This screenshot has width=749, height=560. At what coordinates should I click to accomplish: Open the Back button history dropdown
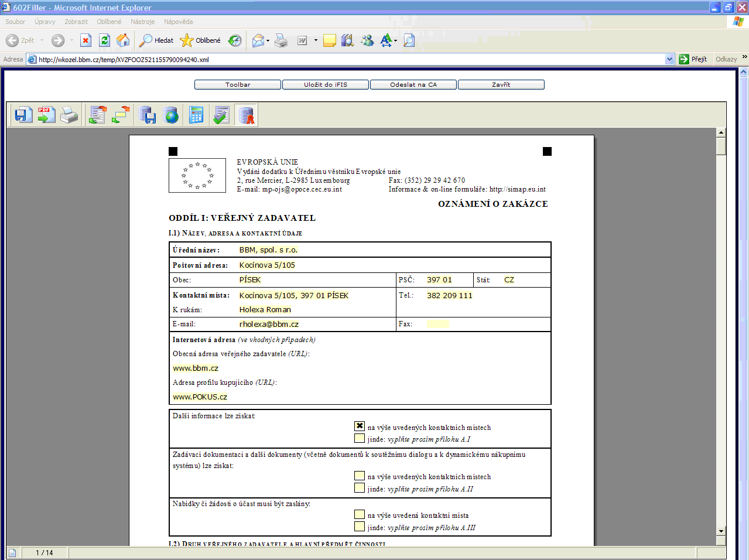click(x=42, y=40)
